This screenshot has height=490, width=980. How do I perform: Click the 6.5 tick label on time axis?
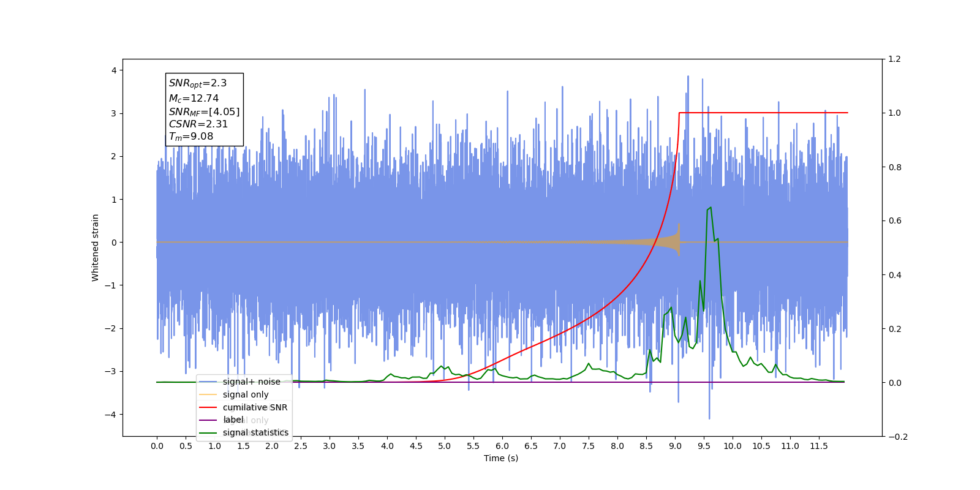pyautogui.click(x=531, y=446)
